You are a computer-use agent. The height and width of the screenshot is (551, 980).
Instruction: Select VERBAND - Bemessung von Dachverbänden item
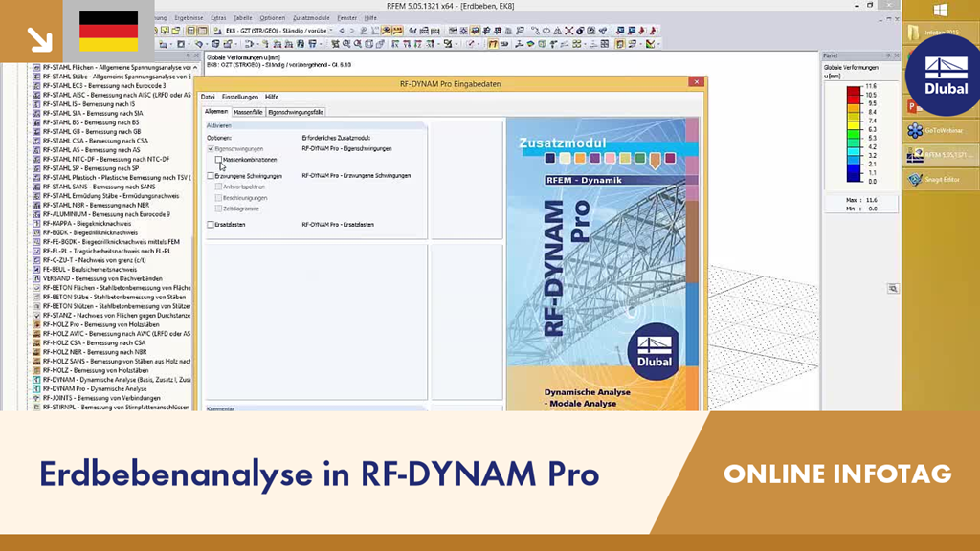coord(102,278)
